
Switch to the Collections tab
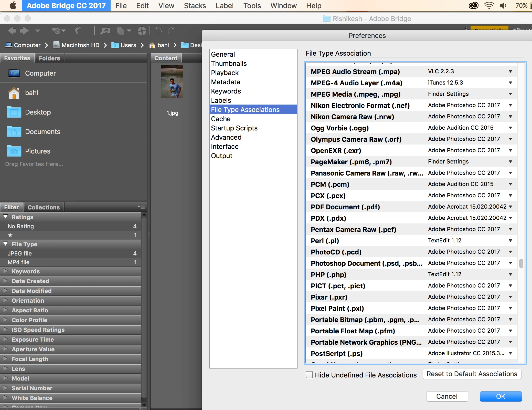(x=44, y=207)
